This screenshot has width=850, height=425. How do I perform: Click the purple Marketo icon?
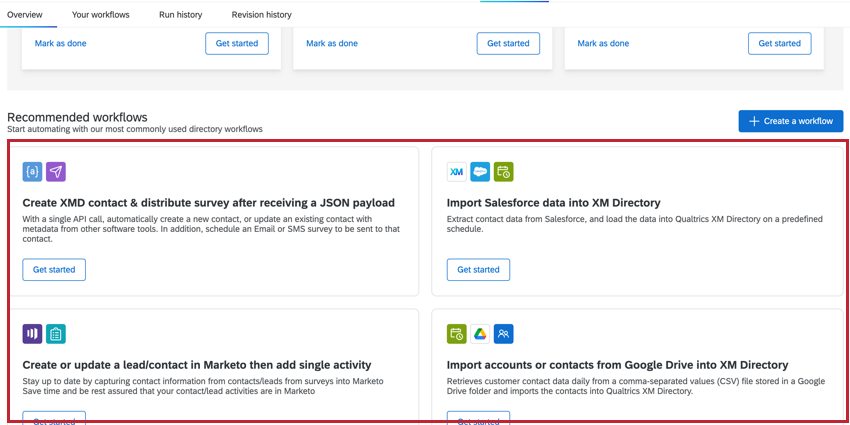point(33,334)
